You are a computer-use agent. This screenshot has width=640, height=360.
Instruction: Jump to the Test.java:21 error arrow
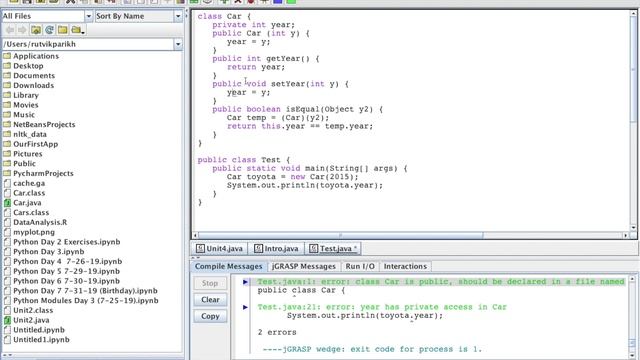(x=245, y=307)
